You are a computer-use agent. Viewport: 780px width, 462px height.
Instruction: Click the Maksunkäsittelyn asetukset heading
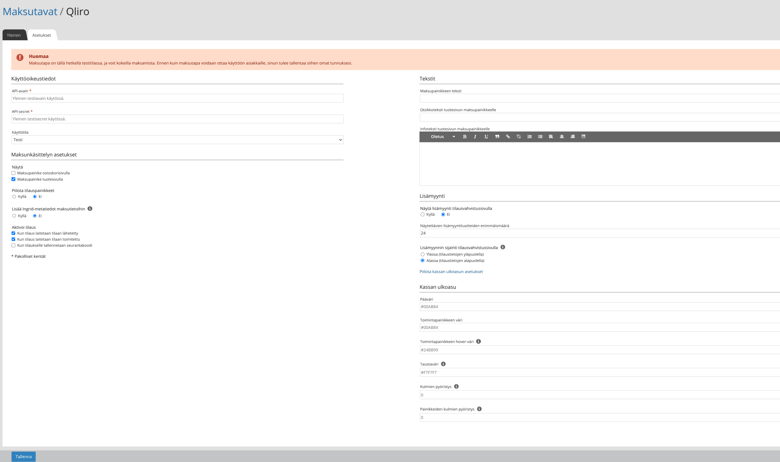(44, 155)
